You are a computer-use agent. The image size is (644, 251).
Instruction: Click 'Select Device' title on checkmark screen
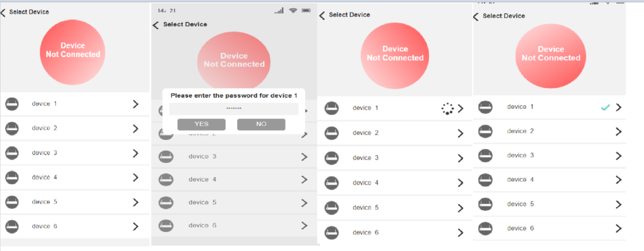(504, 16)
